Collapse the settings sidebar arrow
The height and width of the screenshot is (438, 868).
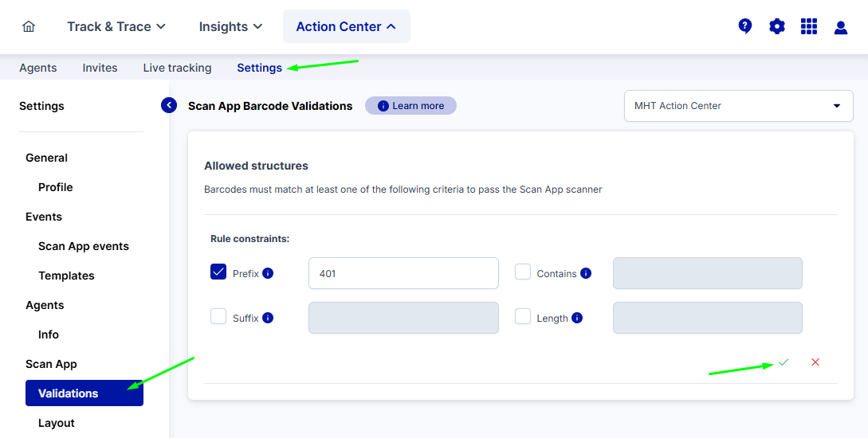[169, 105]
